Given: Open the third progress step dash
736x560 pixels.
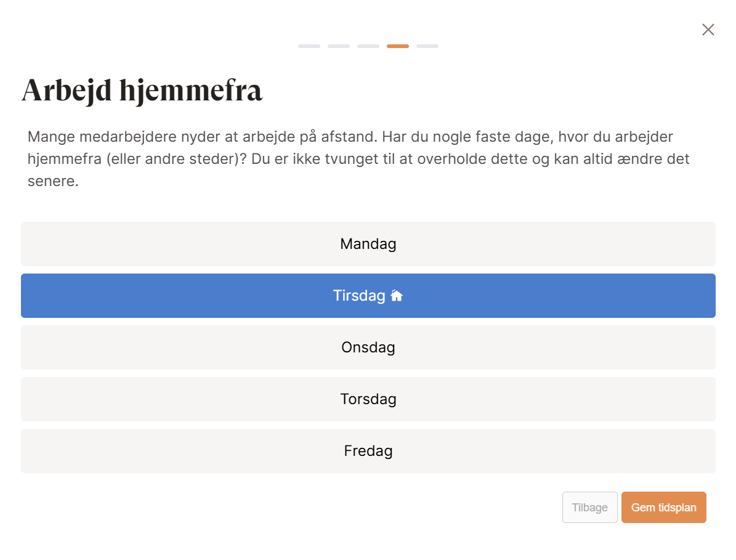Looking at the screenshot, I should tap(368, 46).
